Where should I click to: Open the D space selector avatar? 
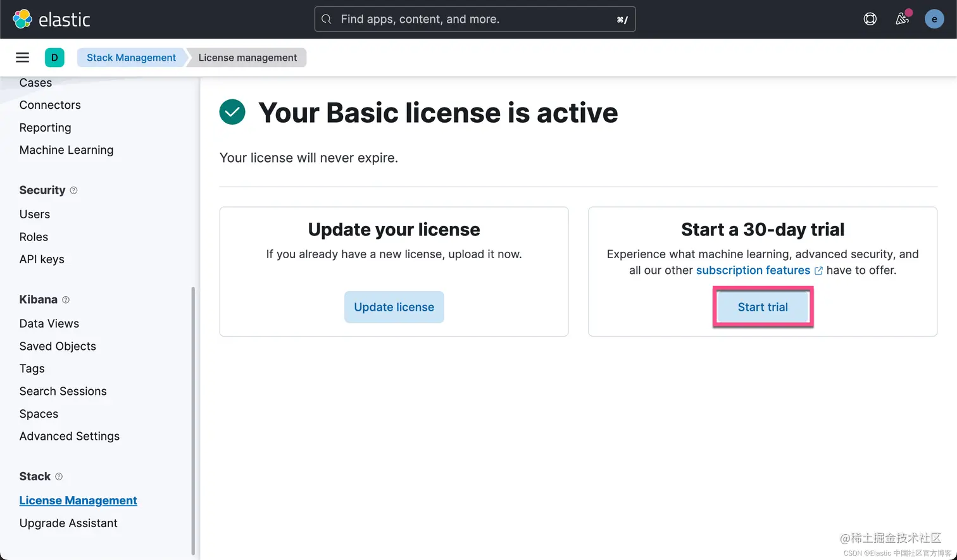(x=54, y=58)
